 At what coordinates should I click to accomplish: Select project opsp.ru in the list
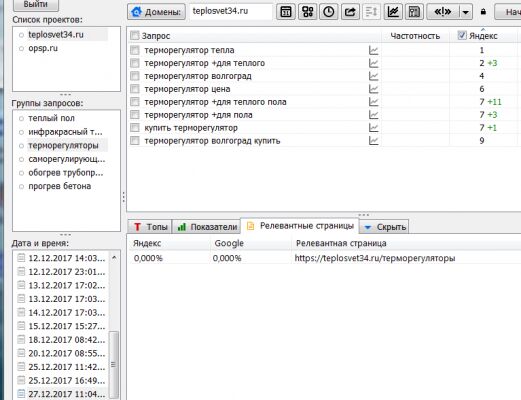(43, 48)
